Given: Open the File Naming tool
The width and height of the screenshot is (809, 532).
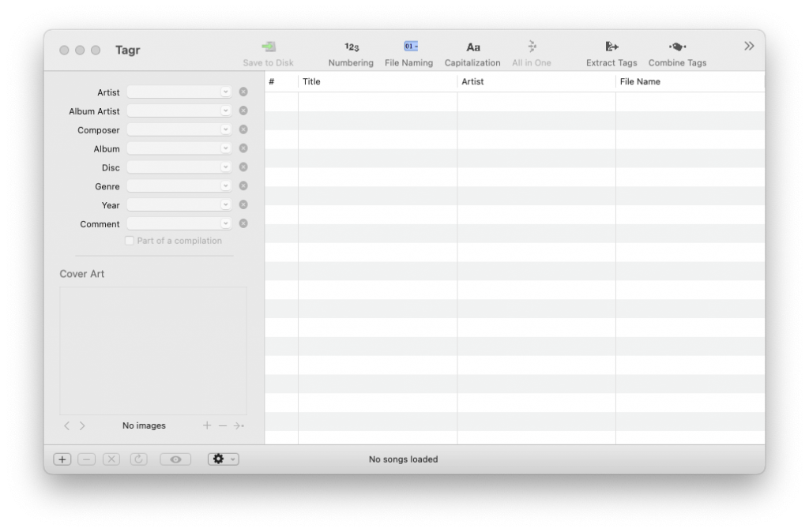Looking at the screenshot, I should pos(408,54).
